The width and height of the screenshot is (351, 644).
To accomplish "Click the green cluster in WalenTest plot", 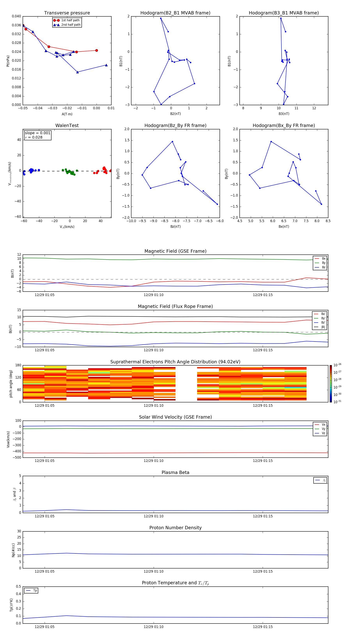I will [x=70, y=172].
